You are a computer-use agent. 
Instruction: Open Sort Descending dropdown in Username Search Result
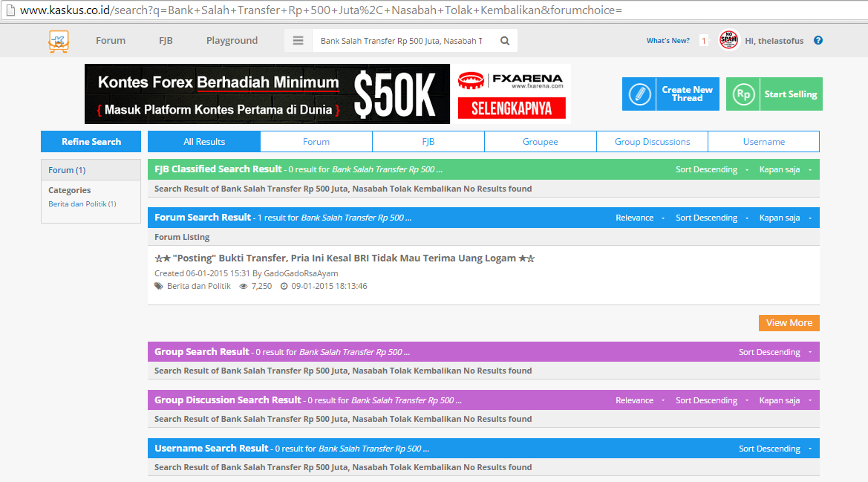775,449
